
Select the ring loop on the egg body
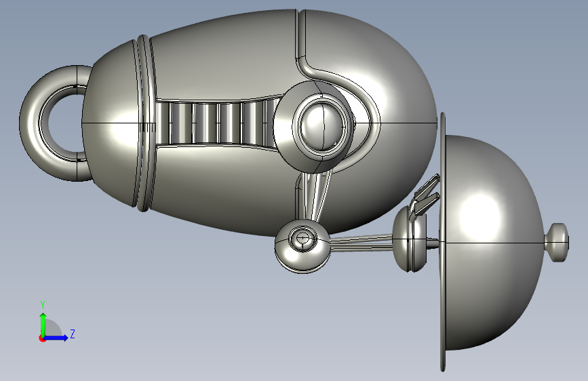coord(56,123)
